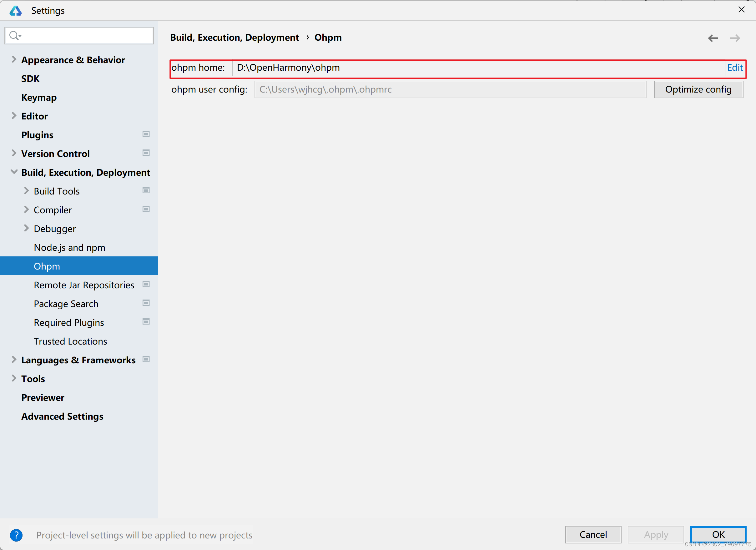The image size is (756, 550).
Task: Open Trusted Locations settings page
Action: tap(70, 341)
